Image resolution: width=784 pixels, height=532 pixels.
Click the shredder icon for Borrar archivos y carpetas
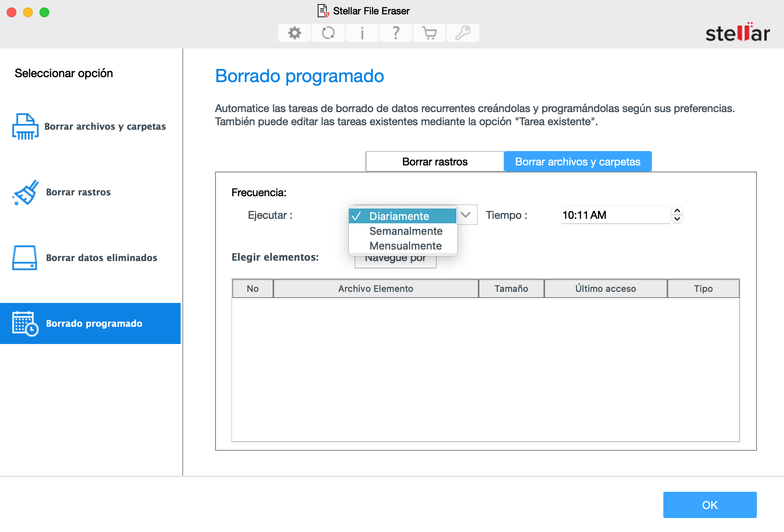pos(25,126)
